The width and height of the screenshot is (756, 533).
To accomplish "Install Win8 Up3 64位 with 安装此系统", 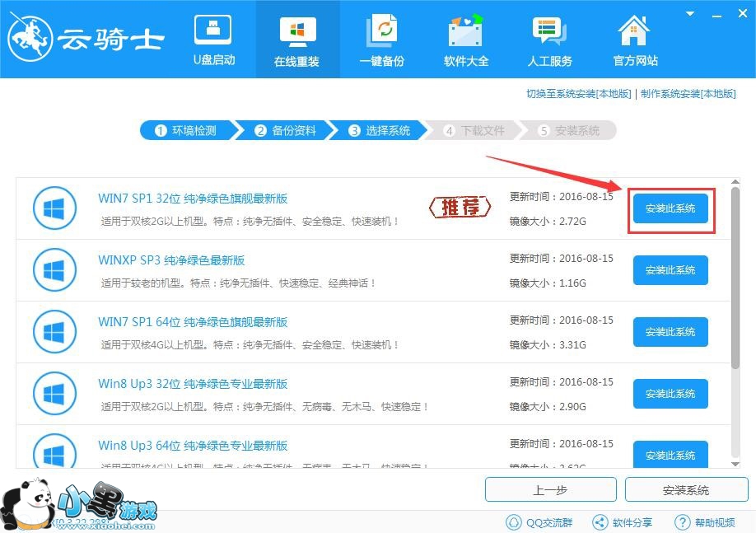I will pos(670,454).
